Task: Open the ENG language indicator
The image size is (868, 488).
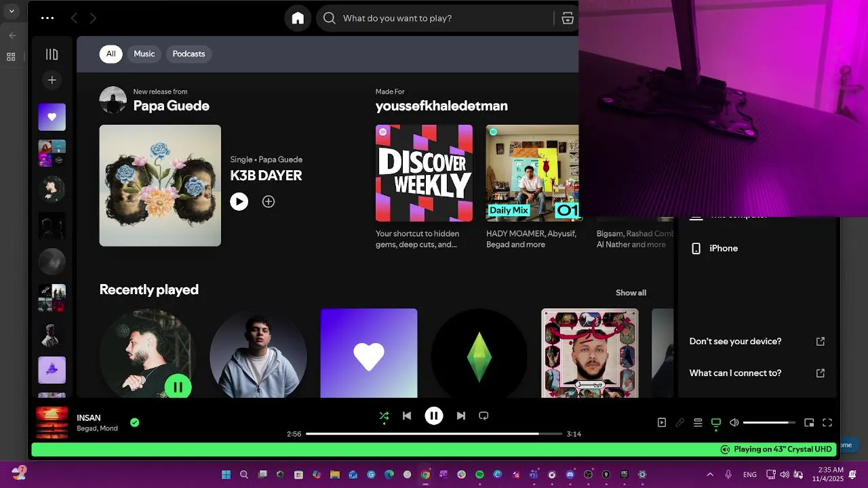Action: tap(750, 474)
